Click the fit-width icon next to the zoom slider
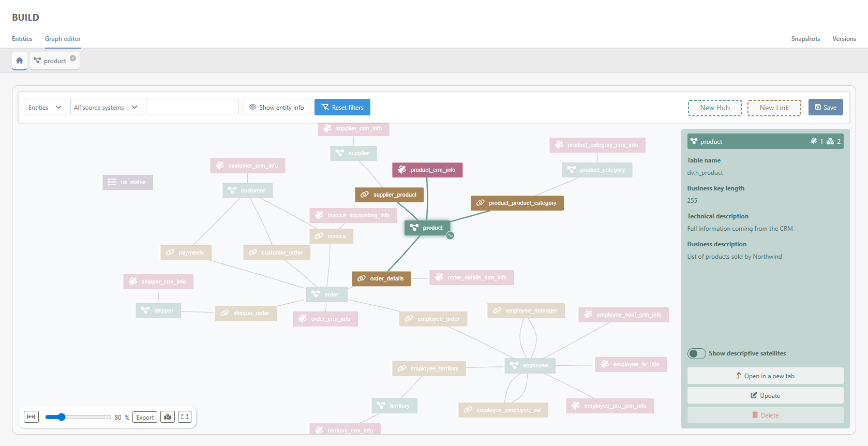This screenshot has width=868, height=446. (31, 417)
